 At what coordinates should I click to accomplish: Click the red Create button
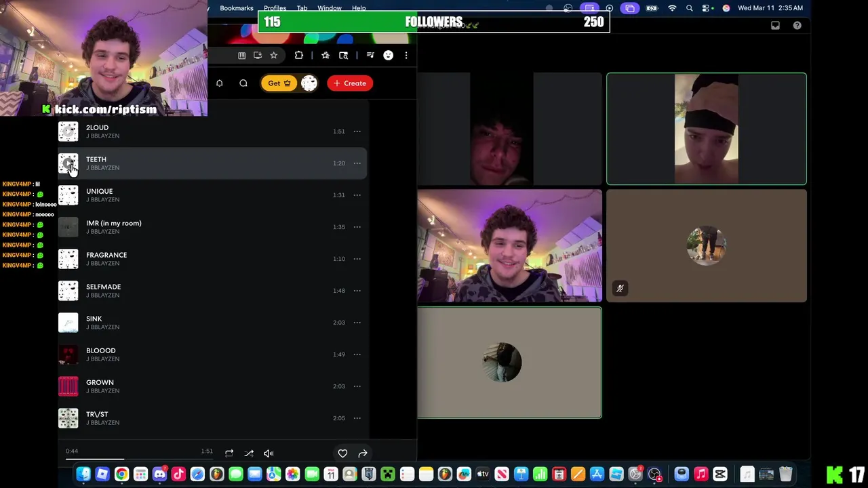pos(350,83)
